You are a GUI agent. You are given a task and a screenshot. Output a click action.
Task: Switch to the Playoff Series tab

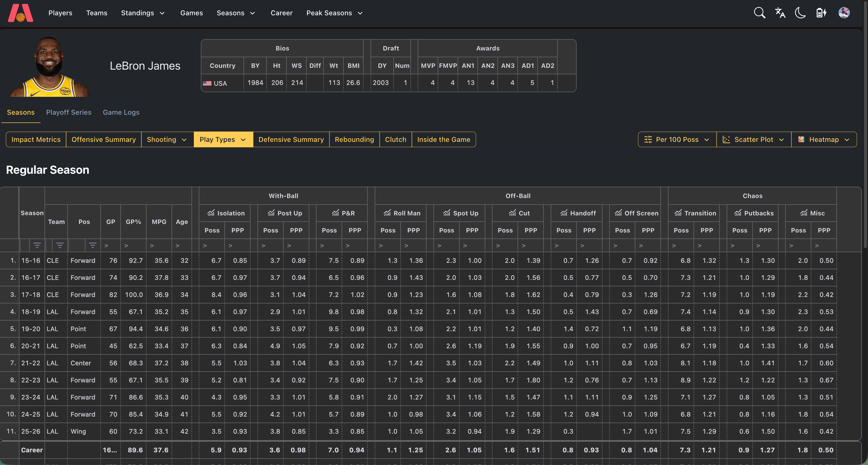tap(69, 112)
